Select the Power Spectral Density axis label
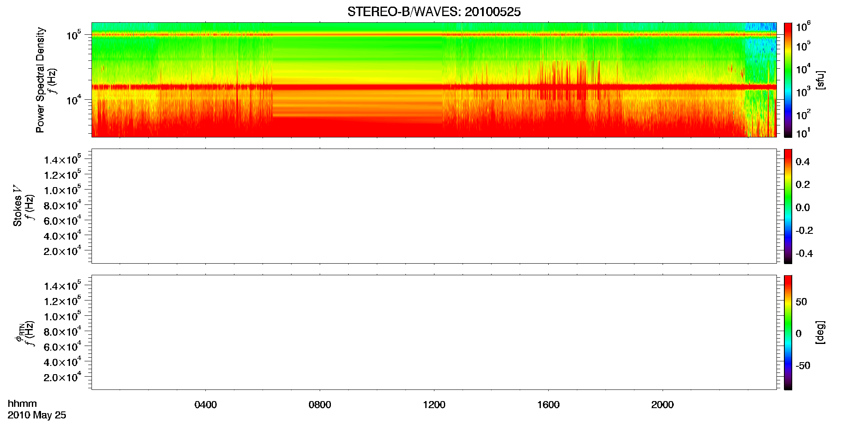Screen dimensions: 868x447 pyautogui.click(x=40, y=80)
